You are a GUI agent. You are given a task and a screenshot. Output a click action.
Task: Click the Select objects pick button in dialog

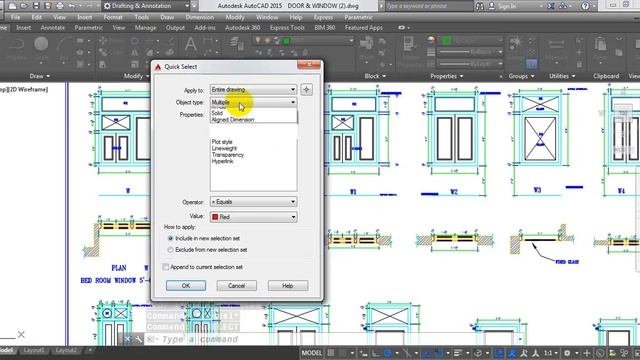point(307,89)
